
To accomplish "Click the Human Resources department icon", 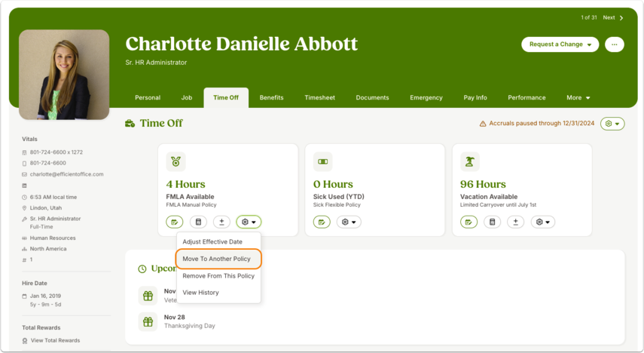I will click(x=24, y=238).
